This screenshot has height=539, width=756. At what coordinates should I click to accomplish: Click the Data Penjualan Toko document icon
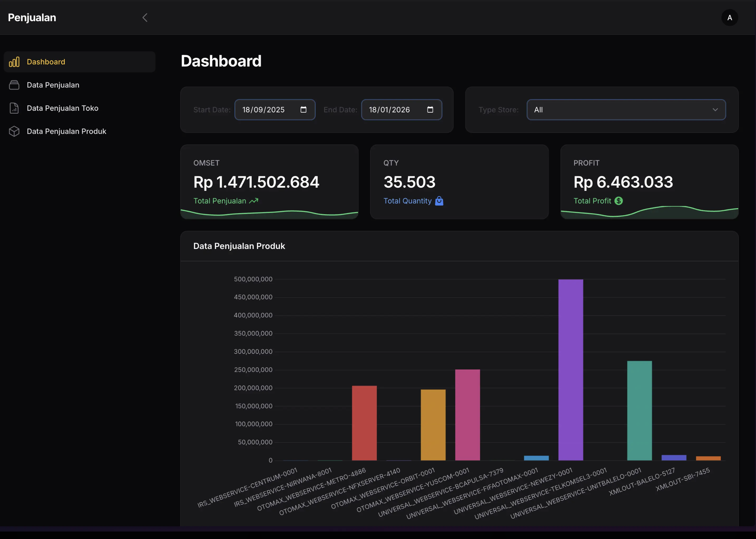coord(14,108)
